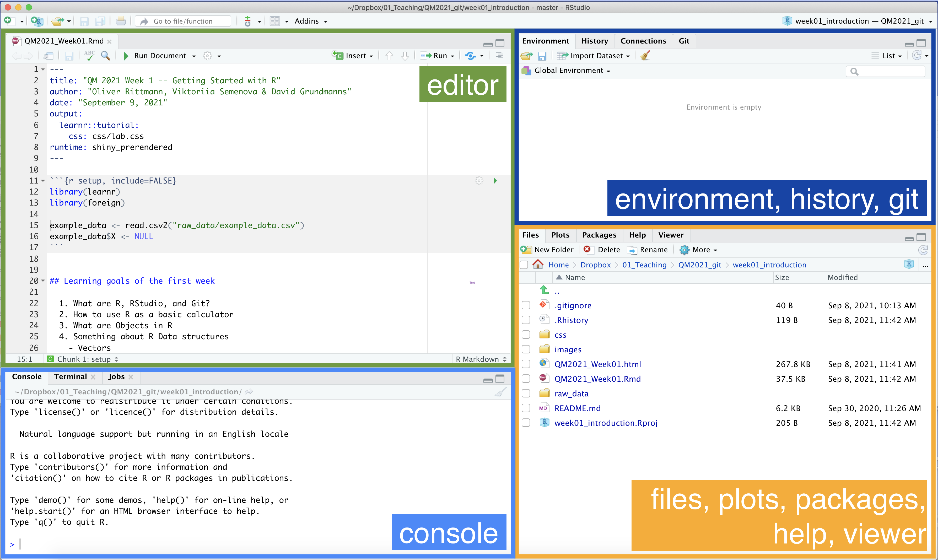The image size is (938, 560).
Task: Click the spell check ABC icon
Action: (89, 56)
